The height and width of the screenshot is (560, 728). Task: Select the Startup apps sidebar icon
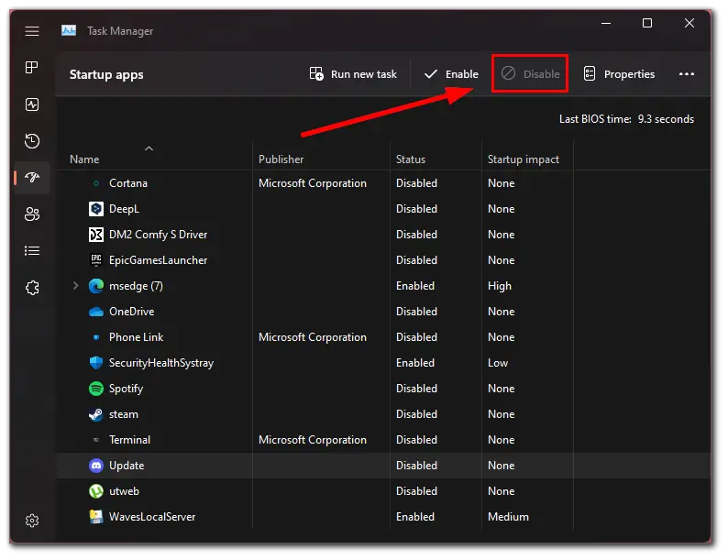(x=32, y=177)
